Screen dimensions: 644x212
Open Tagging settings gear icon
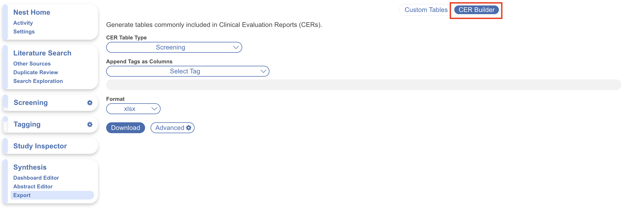tap(90, 124)
